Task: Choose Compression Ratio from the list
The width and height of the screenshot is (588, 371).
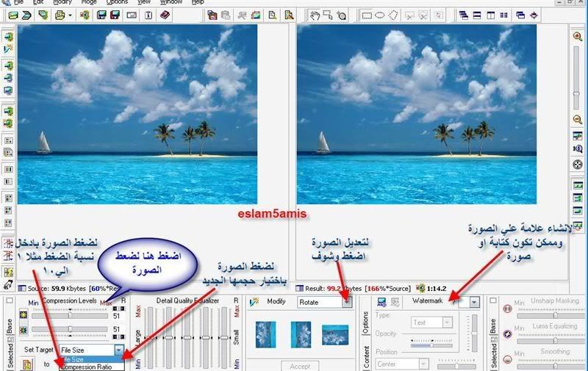Action: pos(87,367)
